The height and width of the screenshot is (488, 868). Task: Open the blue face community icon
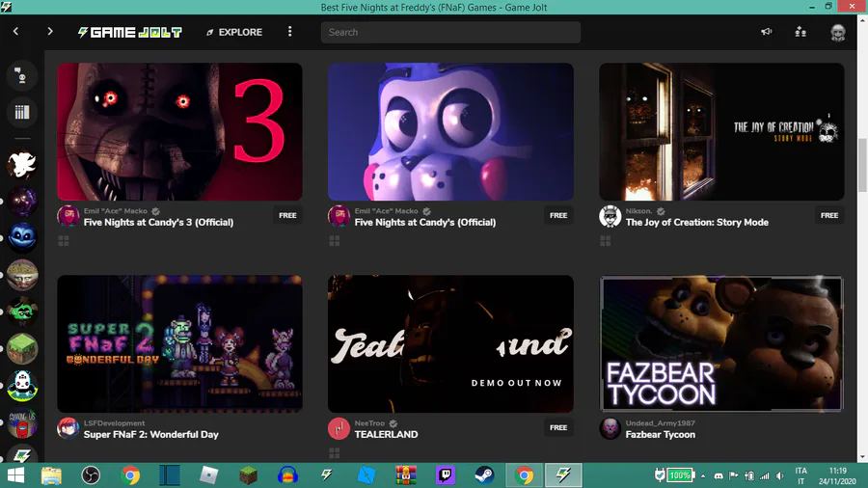click(22, 238)
